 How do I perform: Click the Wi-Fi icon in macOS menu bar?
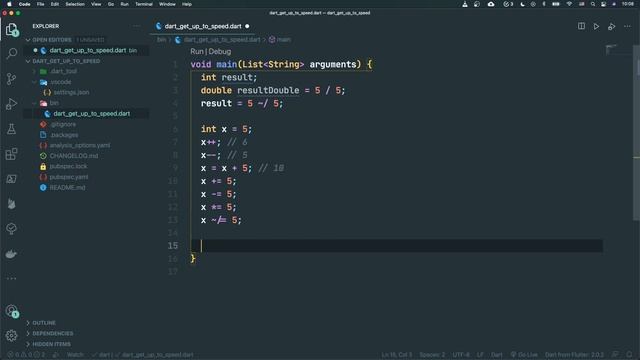569,4
